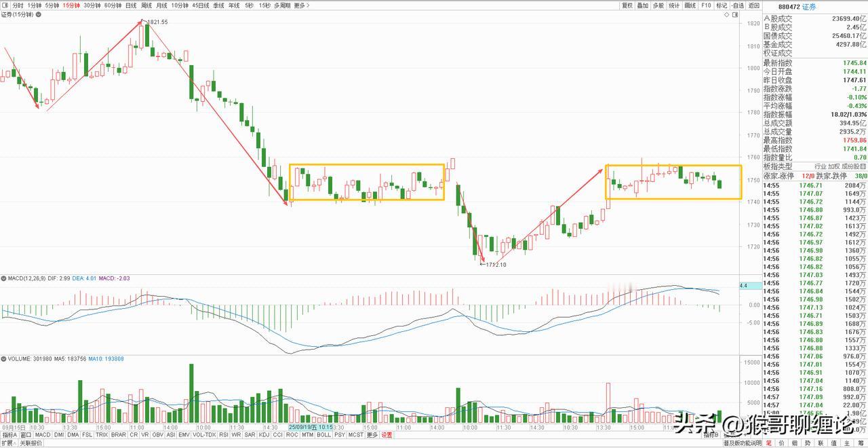Switch to 45日线 chart
The height and width of the screenshot is (448, 868).
201,5
